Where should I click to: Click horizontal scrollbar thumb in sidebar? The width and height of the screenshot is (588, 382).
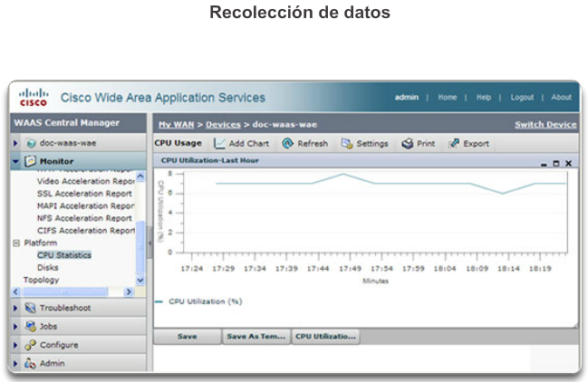[x=65, y=291]
